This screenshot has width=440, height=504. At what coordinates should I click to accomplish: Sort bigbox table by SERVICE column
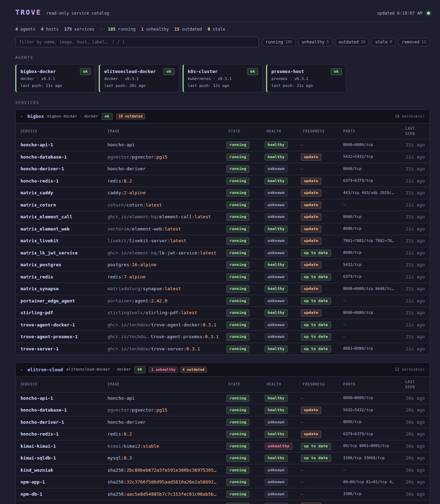(x=29, y=131)
